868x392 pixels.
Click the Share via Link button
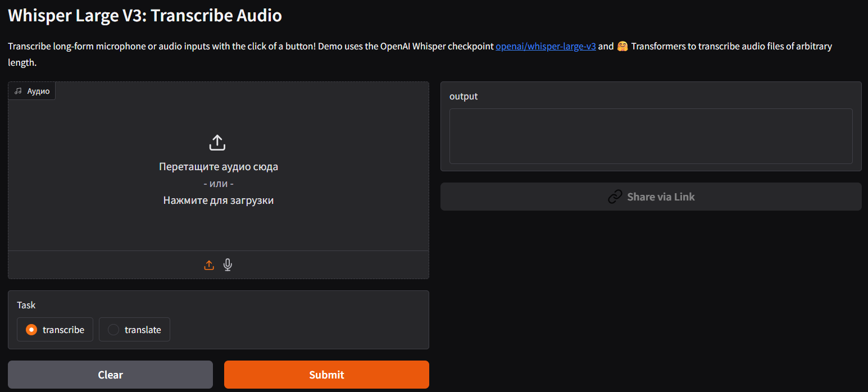651,197
